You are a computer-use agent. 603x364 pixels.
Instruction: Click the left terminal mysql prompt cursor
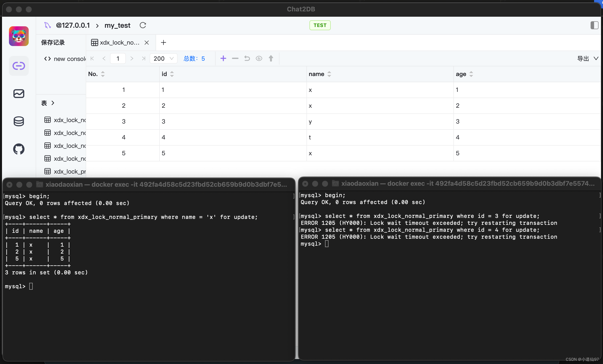click(x=31, y=286)
